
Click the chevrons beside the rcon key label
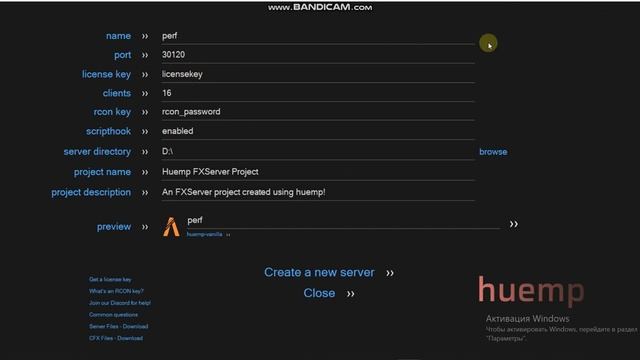[145, 112]
